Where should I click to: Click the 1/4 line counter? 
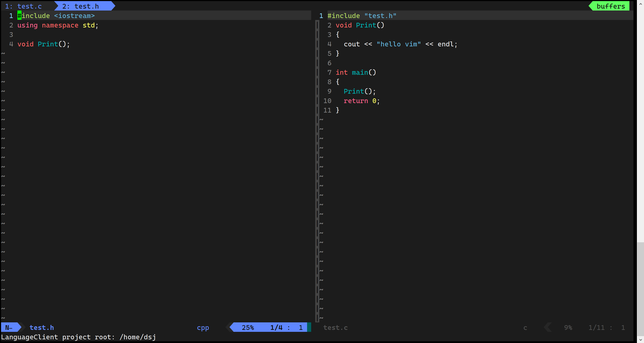click(x=276, y=328)
